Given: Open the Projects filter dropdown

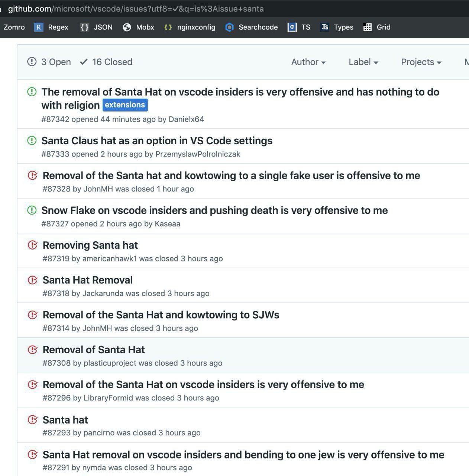Looking at the screenshot, I should coord(421,62).
